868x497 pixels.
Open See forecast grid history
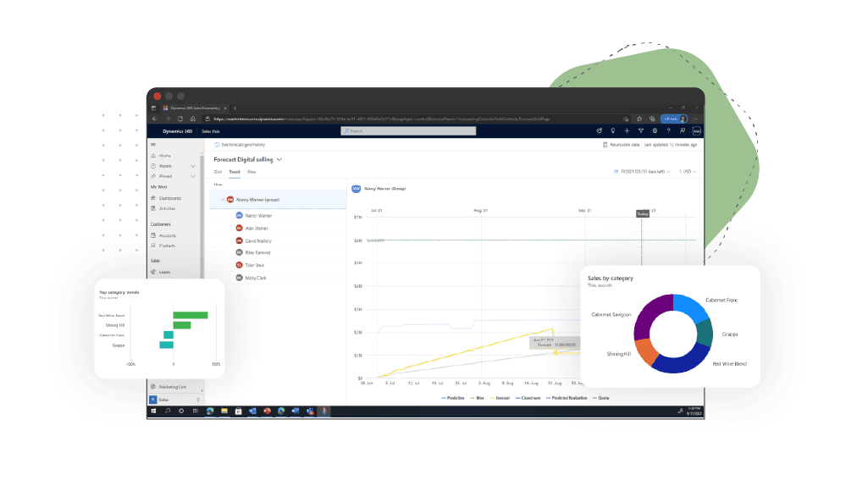242,145
